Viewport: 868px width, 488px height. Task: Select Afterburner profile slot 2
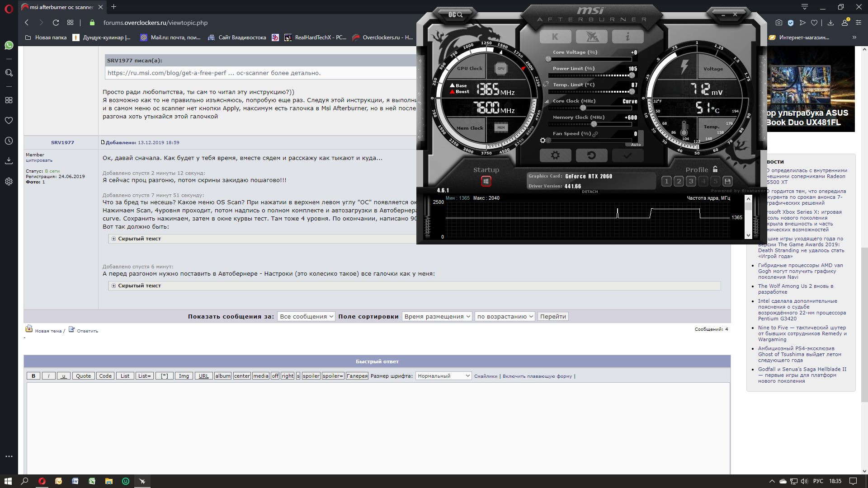point(679,181)
